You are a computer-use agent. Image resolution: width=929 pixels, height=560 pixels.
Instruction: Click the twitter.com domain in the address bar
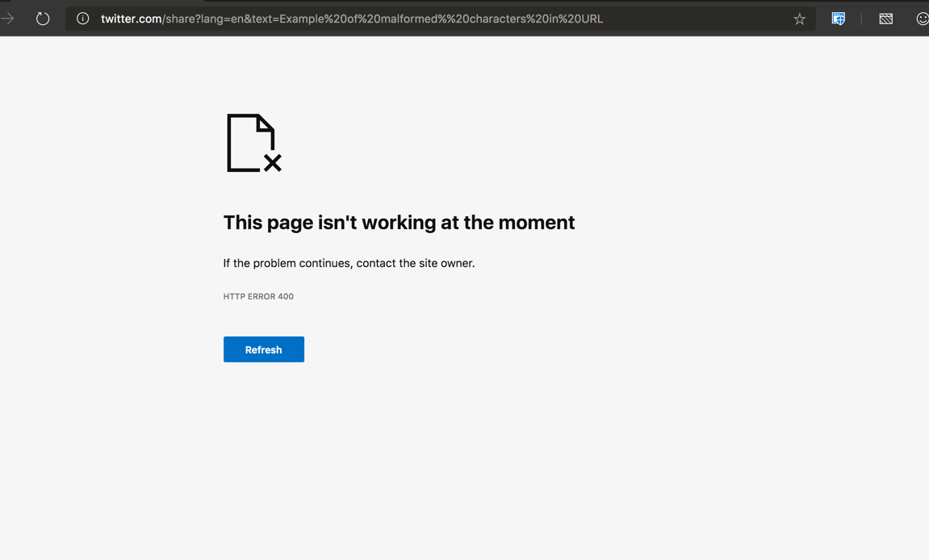(x=131, y=19)
